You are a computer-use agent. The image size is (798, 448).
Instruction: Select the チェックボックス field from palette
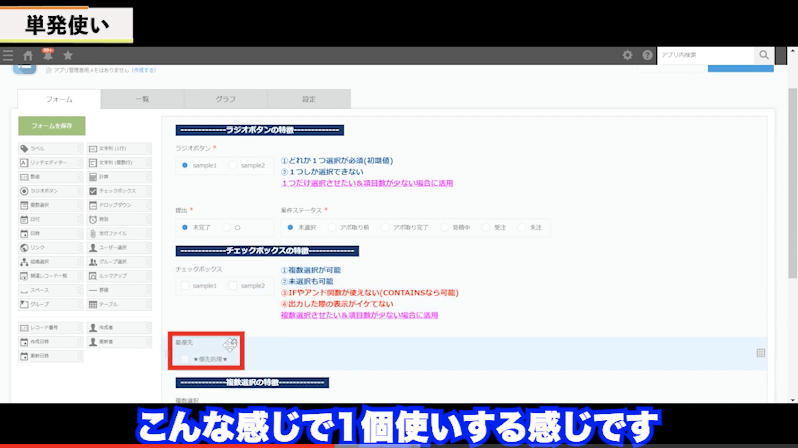120,190
